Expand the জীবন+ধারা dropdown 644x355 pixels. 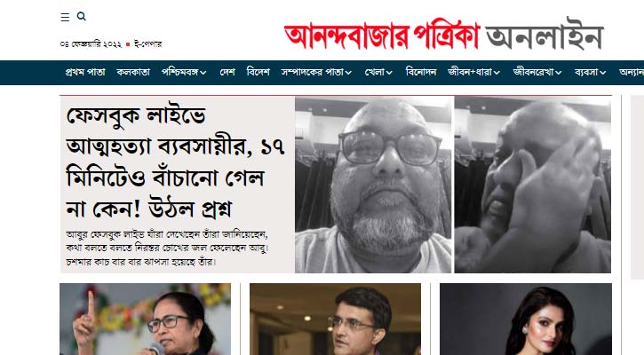click(474, 72)
